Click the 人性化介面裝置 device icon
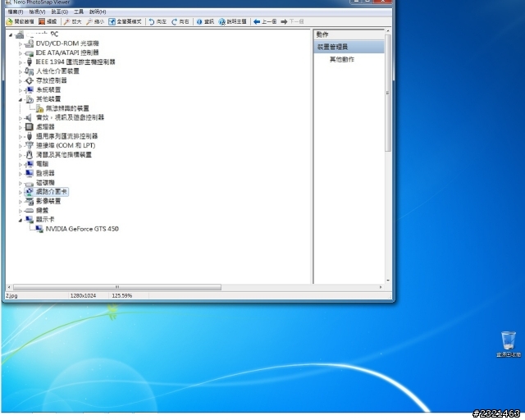The width and height of the screenshot is (525, 420). click(x=30, y=71)
